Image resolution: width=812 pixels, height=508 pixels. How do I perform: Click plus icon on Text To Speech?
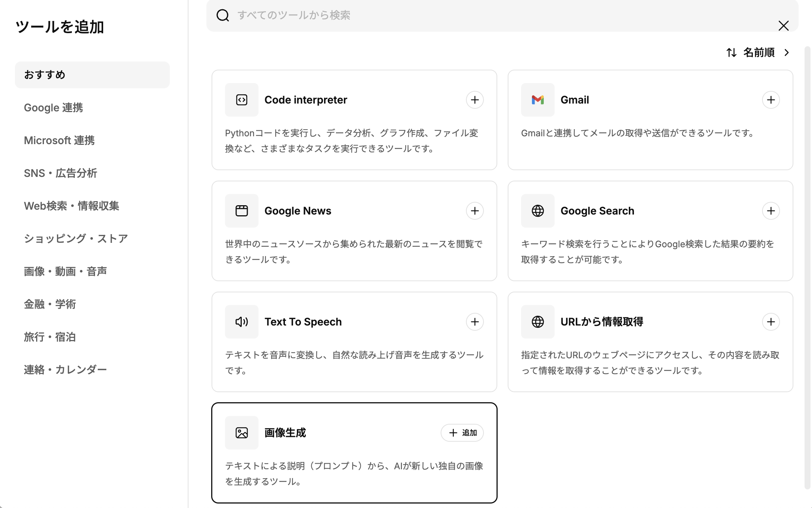pyautogui.click(x=475, y=322)
